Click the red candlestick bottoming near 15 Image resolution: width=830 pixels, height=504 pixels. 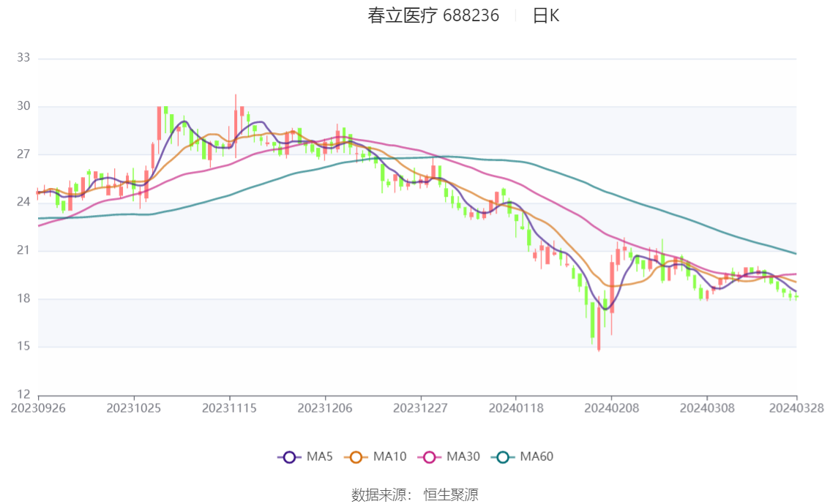point(599,329)
